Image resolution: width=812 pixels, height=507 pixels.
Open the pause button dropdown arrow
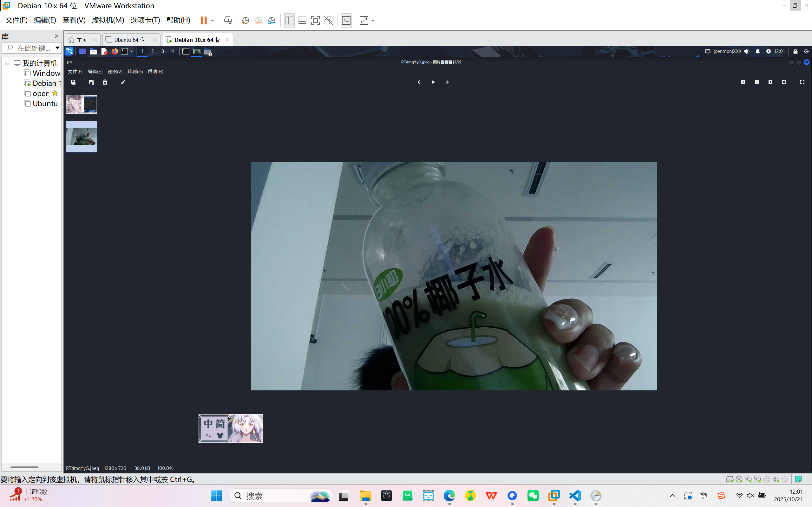click(x=213, y=21)
